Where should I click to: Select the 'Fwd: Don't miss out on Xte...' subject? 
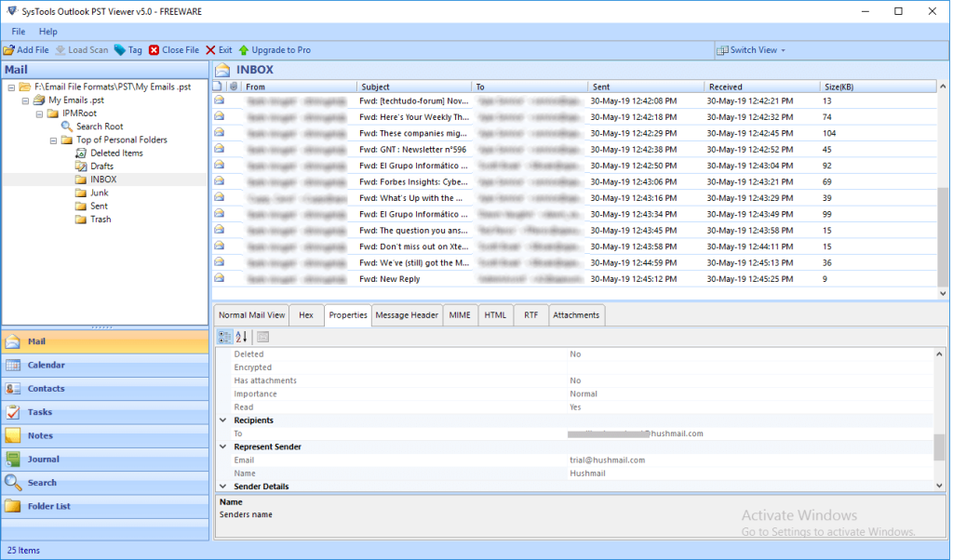(414, 247)
